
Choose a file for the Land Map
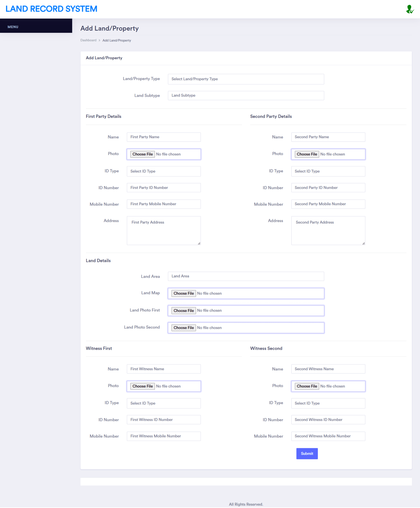click(x=183, y=293)
